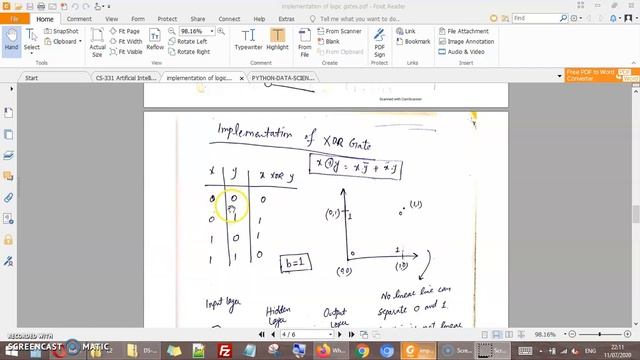The image size is (640, 360).
Task: Open the PDF Sign tool
Action: 379,42
